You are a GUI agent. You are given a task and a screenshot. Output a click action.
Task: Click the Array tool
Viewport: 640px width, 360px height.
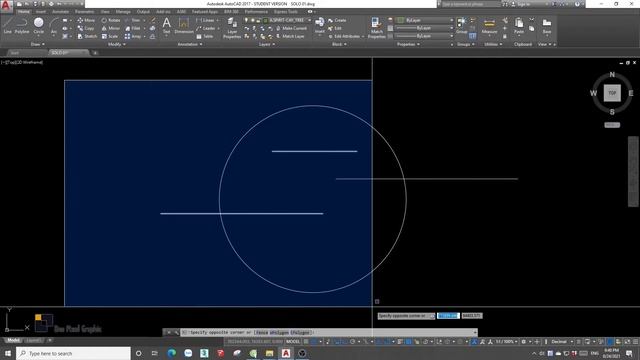pyautogui.click(x=133, y=36)
